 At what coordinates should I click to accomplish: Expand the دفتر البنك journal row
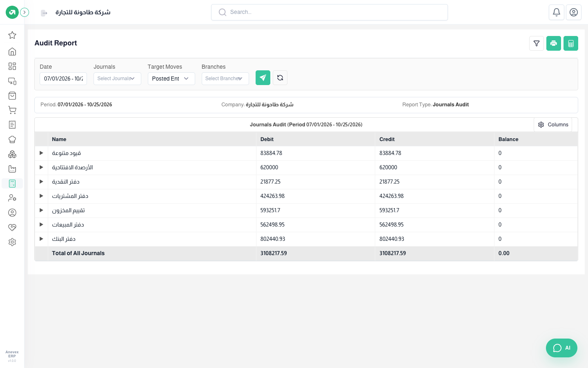(41, 239)
